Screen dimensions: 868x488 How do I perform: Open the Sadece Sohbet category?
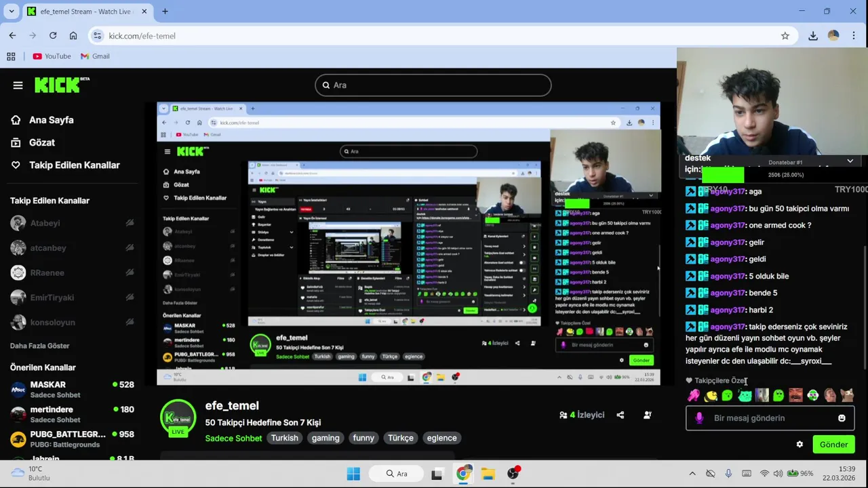pos(233,438)
